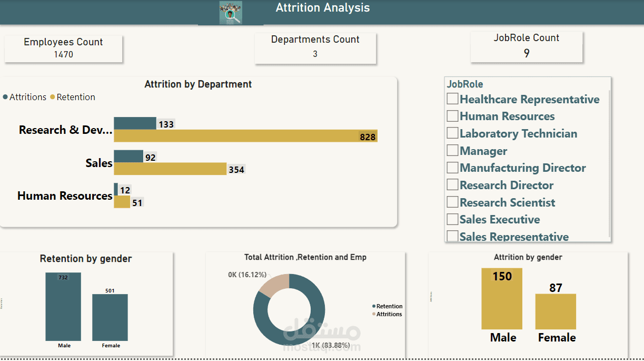Select Human Resources in the JobRole slicer
This screenshot has height=361, width=644.
pos(452,116)
